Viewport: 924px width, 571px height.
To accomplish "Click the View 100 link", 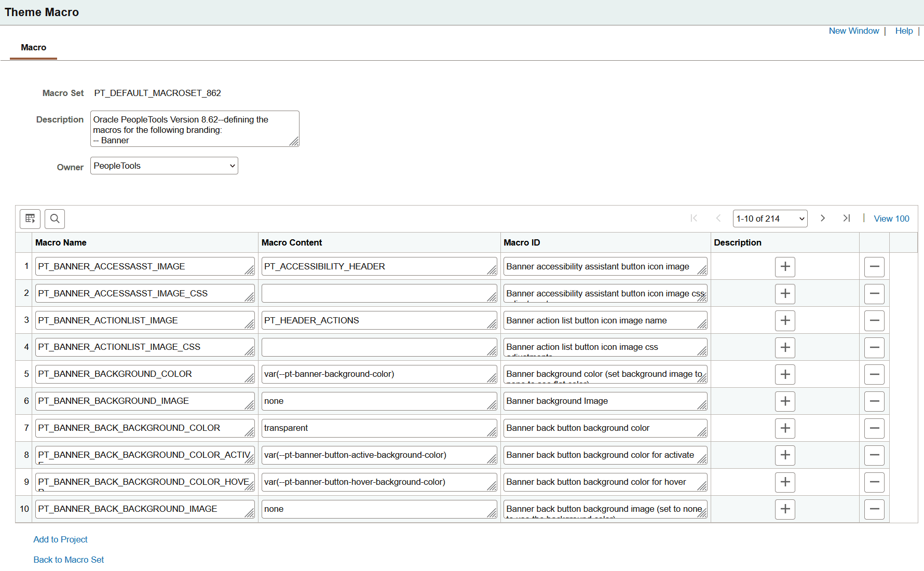I will pyautogui.click(x=891, y=219).
